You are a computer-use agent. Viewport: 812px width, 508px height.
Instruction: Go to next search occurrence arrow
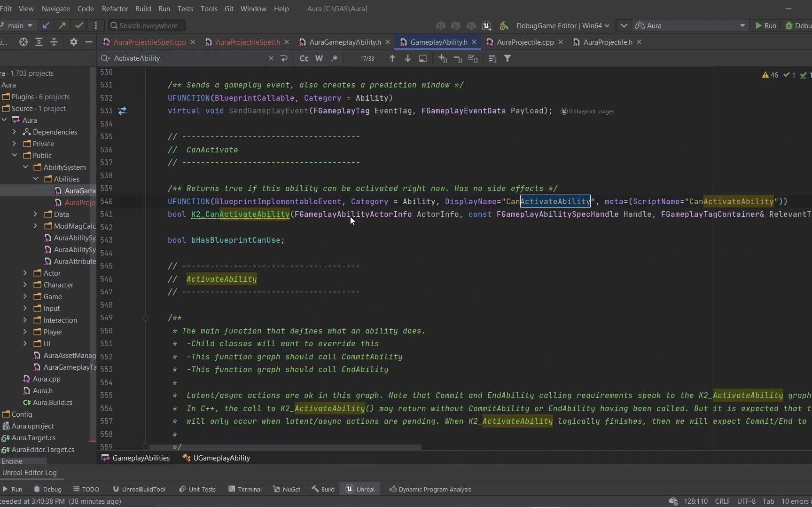(407, 58)
